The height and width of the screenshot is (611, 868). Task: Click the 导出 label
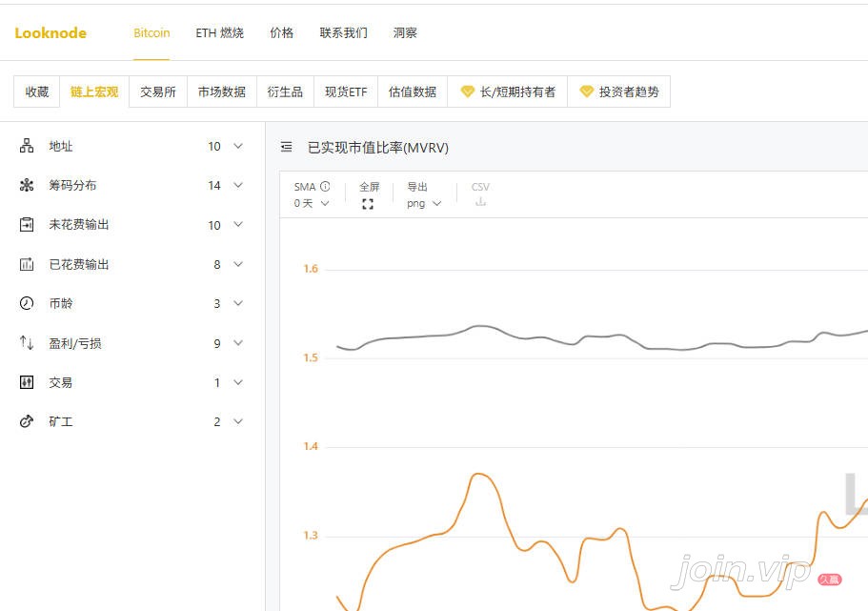pos(417,187)
